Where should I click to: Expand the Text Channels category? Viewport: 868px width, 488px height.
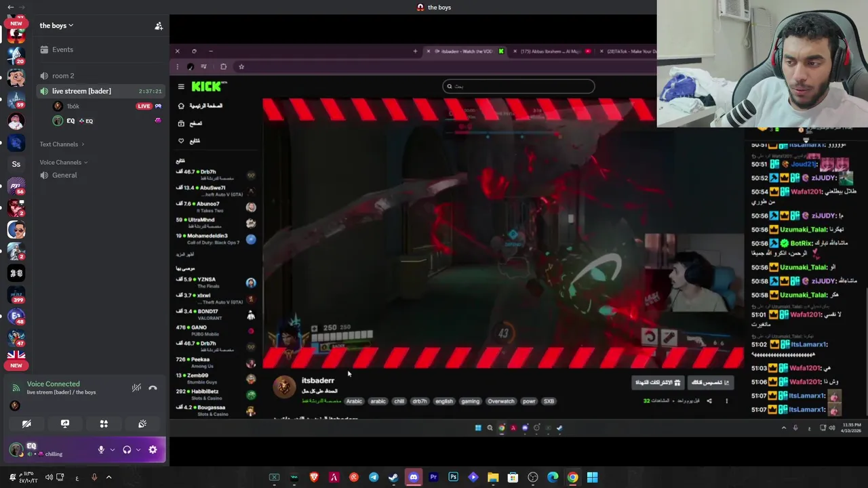[62, 144]
